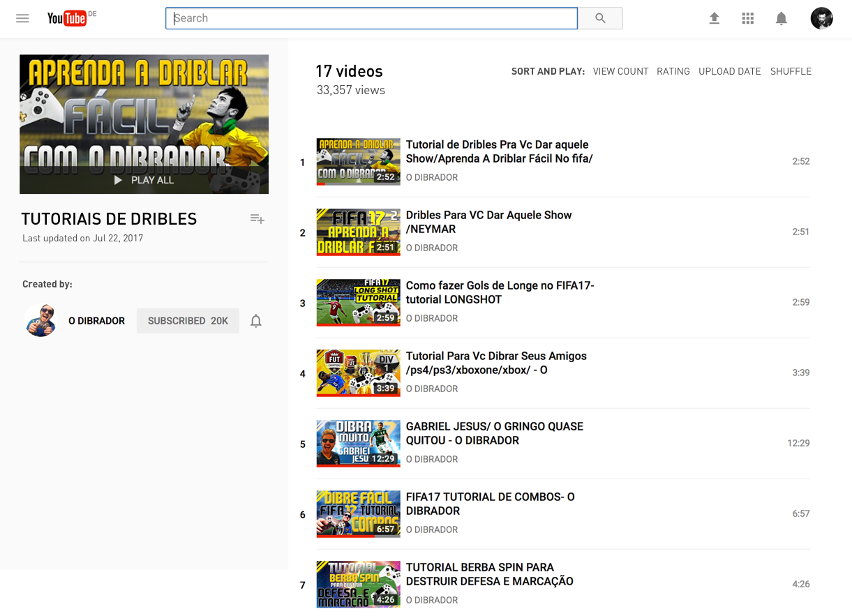Open the upload video icon
Screen dimensions: 852x616
point(714,18)
